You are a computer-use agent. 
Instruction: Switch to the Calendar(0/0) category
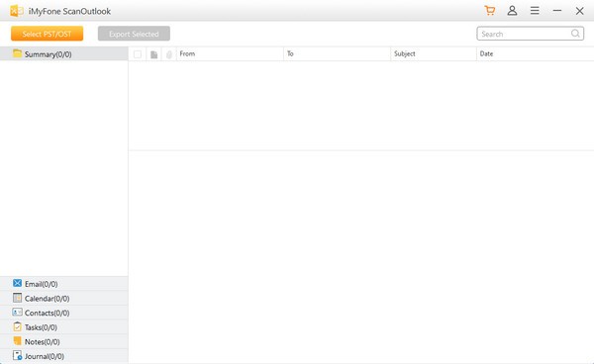click(64, 298)
